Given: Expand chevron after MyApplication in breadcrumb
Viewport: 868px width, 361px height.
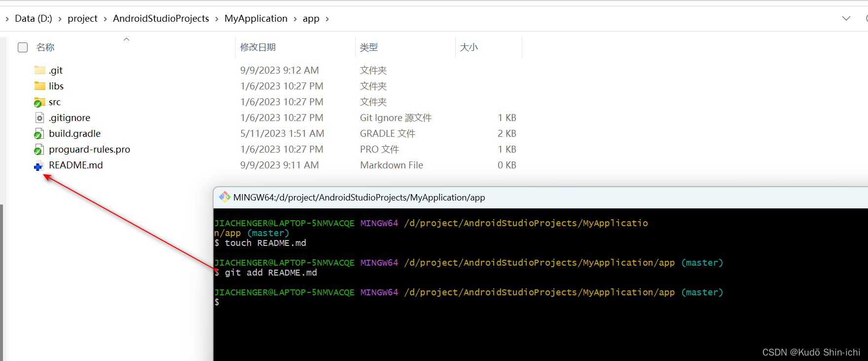Looking at the screenshot, I should (x=295, y=19).
